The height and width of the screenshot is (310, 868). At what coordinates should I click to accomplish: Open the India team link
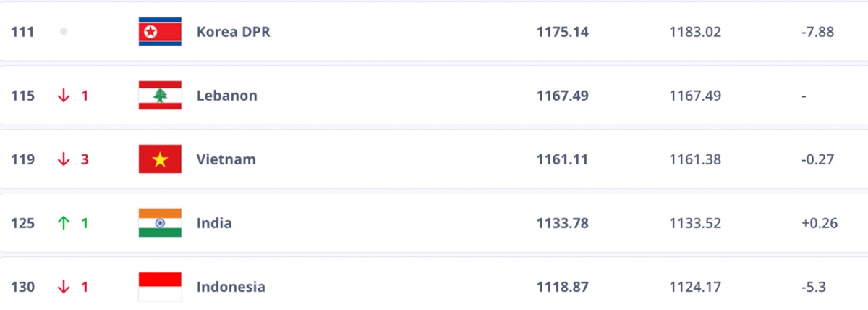click(214, 223)
